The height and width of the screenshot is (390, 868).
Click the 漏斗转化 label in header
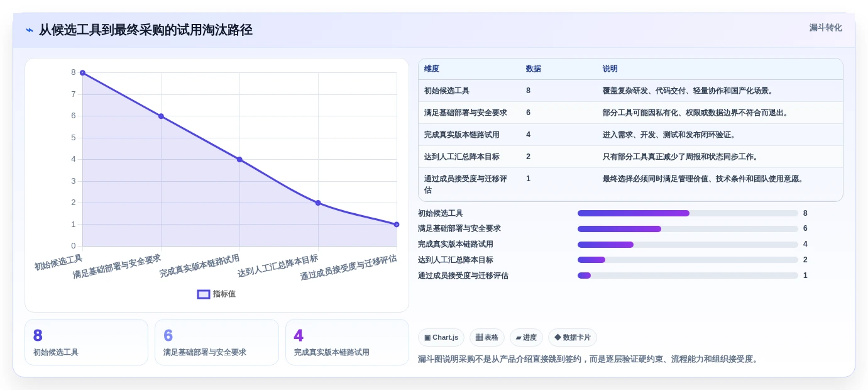pyautogui.click(x=825, y=28)
